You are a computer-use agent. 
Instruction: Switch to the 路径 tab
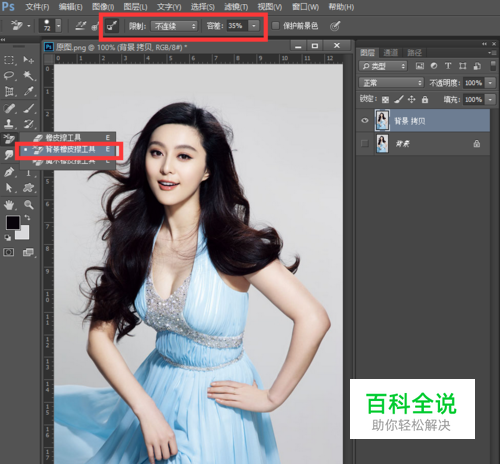(x=414, y=52)
